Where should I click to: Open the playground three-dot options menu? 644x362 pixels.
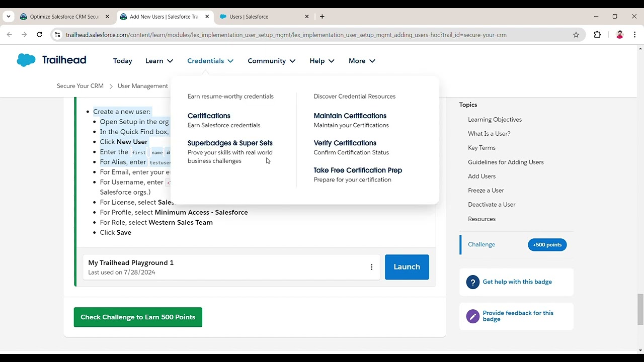[371, 267]
